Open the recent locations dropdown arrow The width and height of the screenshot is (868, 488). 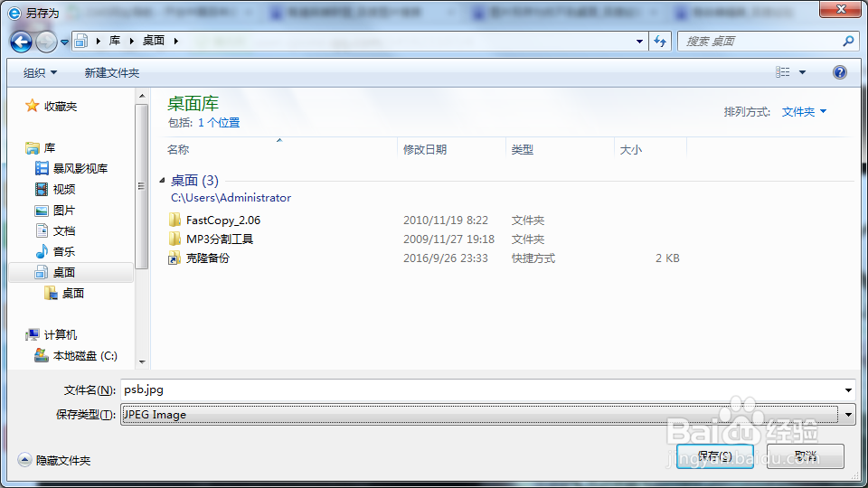click(x=65, y=42)
